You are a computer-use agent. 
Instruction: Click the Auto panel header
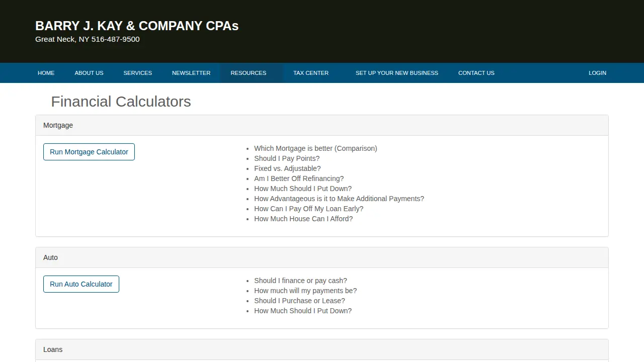tap(322, 257)
